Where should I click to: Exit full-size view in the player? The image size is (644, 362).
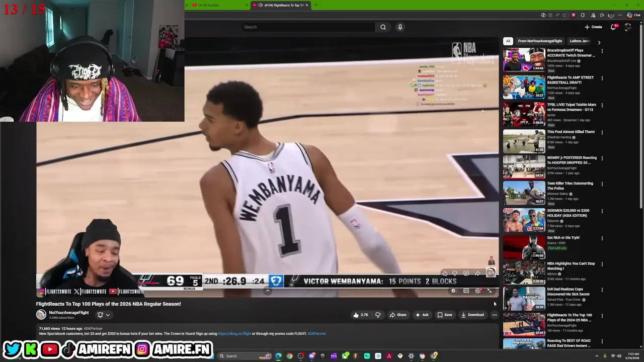pyautogui.click(x=490, y=291)
